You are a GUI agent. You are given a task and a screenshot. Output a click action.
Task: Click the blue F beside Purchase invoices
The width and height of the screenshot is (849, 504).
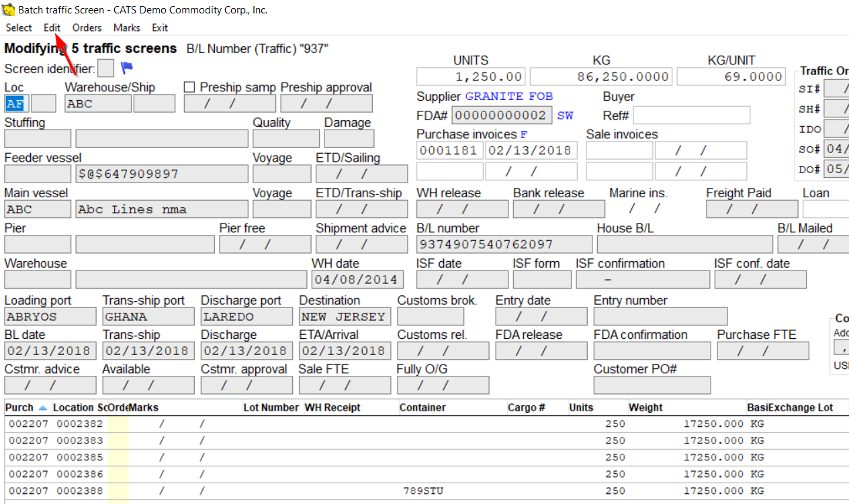(524, 134)
